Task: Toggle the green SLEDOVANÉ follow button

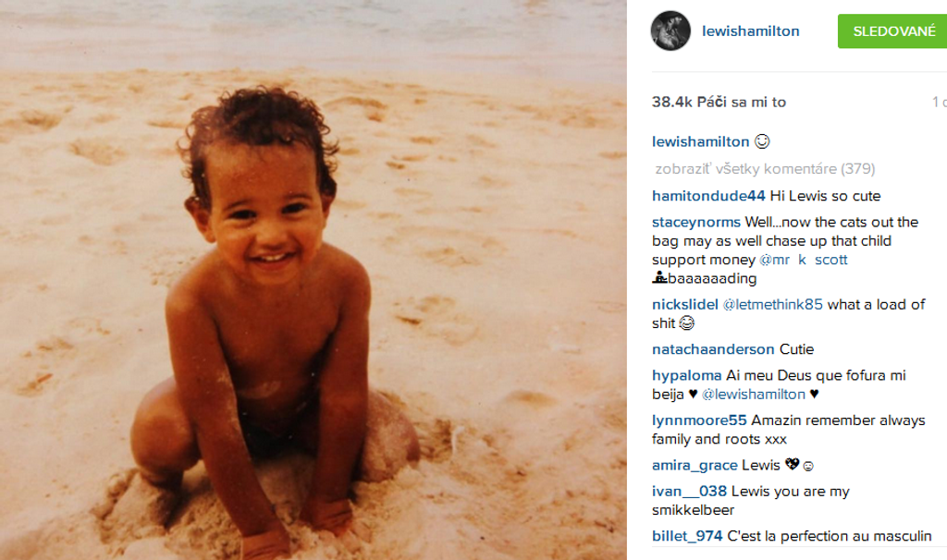Action: coord(892,31)
